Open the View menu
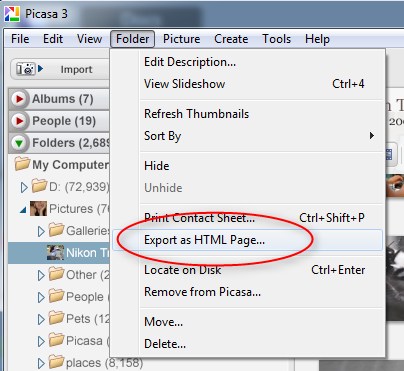The height and width of the screenshot is (371, 404). [89, 39]
